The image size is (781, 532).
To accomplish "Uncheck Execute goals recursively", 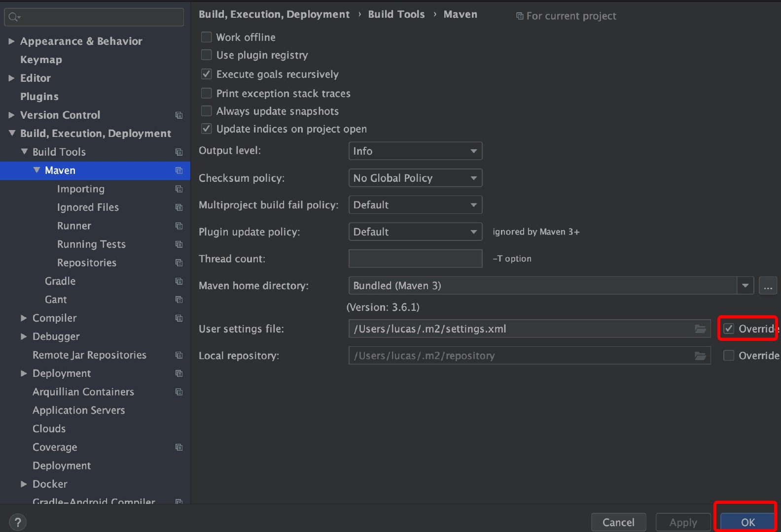I will (x=207, y=74).
